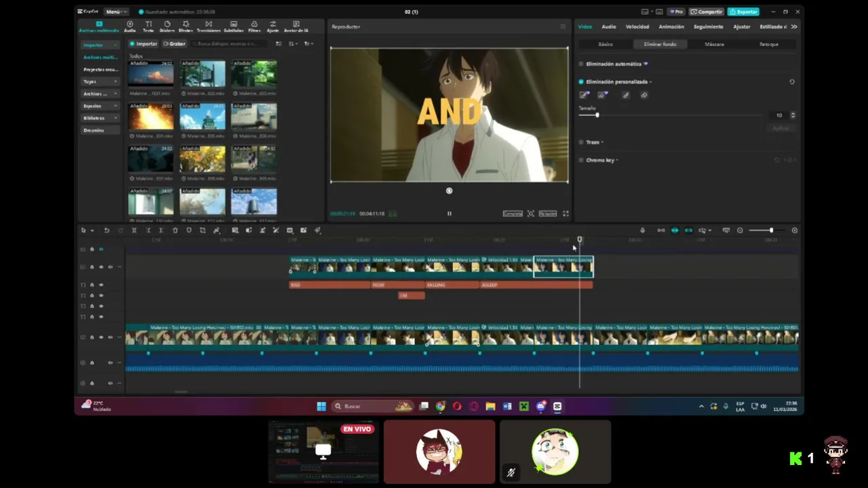Click the undo icon in timeline toolbar
Viewport: 868px width, 488px height.
tap(106, 230)
